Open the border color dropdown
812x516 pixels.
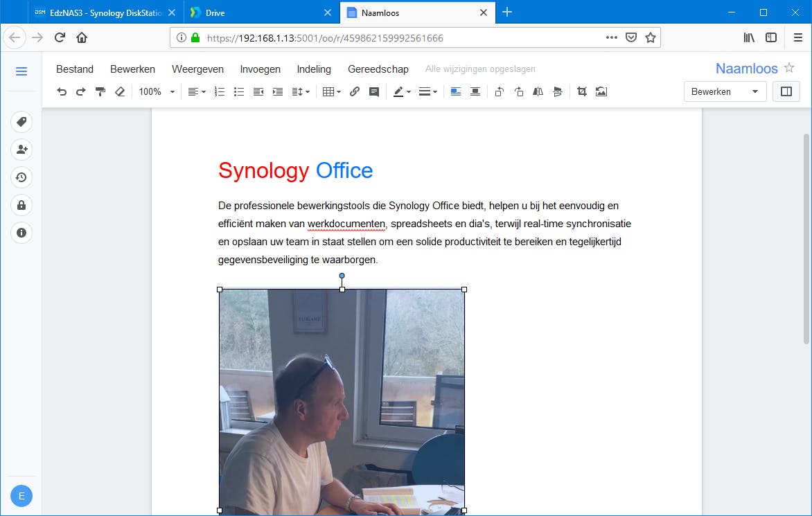(x=402, y=91)
